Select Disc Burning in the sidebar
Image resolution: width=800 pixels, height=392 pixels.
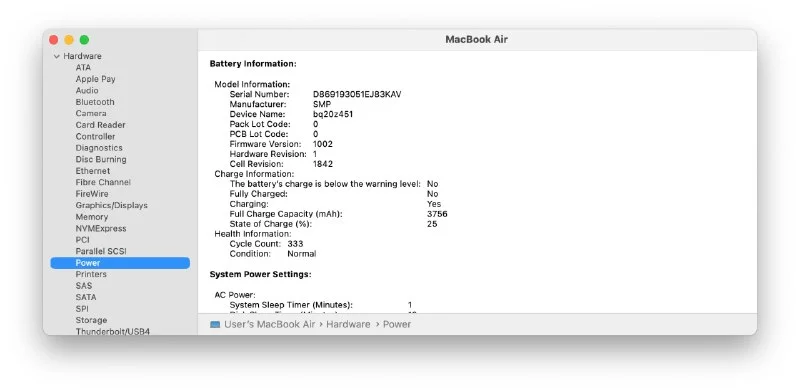101,159
